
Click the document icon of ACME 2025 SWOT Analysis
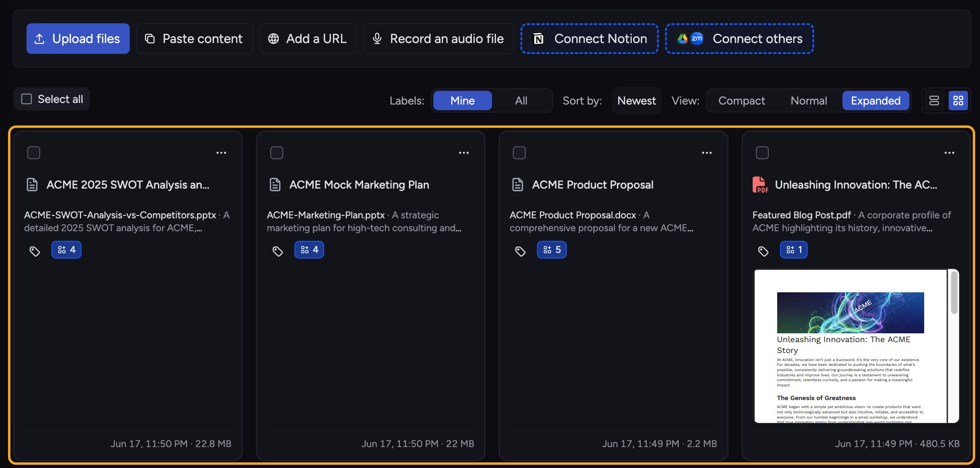coord(32,185)
